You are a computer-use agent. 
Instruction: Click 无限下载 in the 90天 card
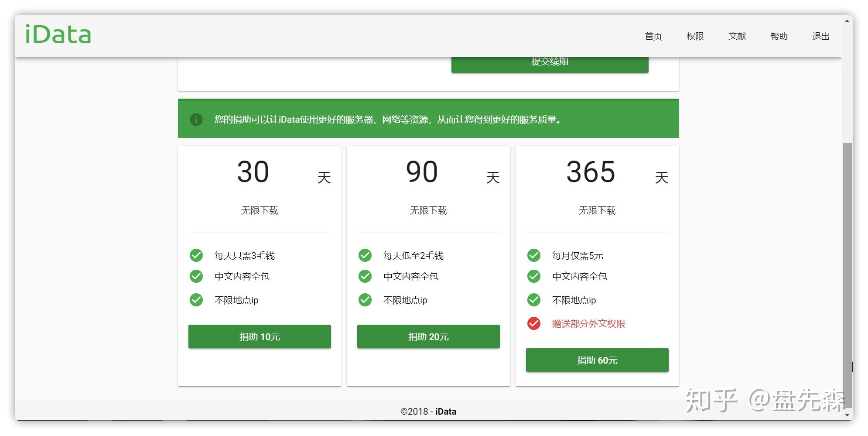coord(428,210)
